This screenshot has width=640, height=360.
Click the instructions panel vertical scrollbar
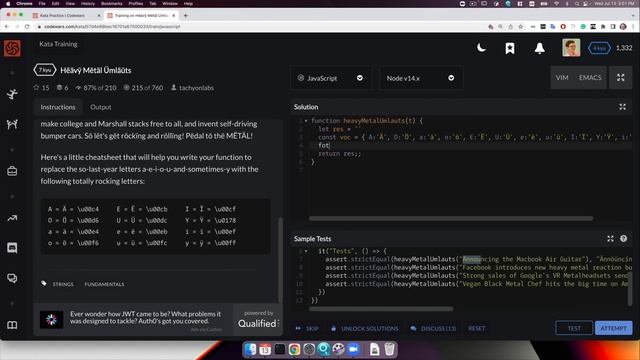(x=280, y=260)
